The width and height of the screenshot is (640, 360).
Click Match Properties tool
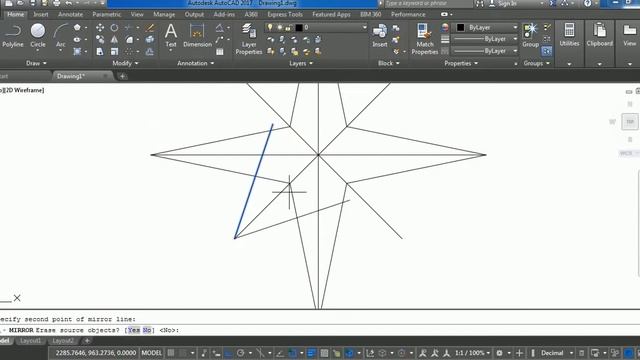point(424,39)
